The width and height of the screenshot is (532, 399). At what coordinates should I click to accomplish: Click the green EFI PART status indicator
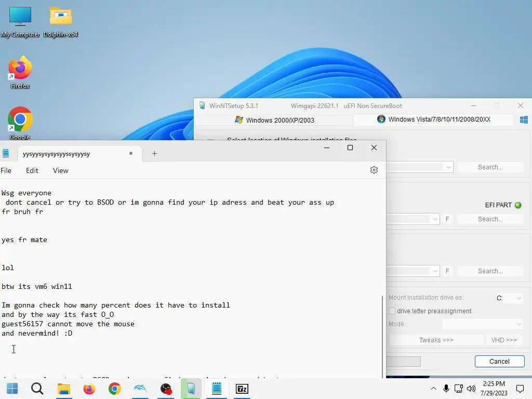518,205
